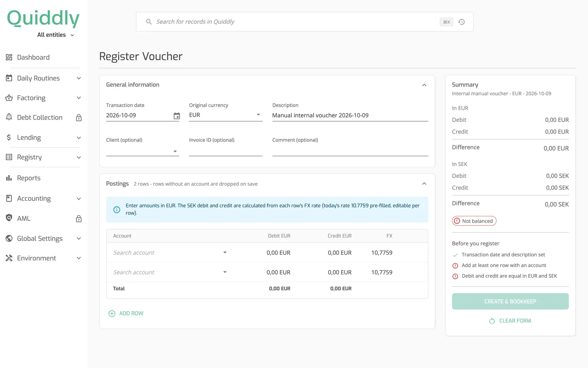588x368 pixels.
Task: Open the transaction date calendar picker
Action: [176, 116]
